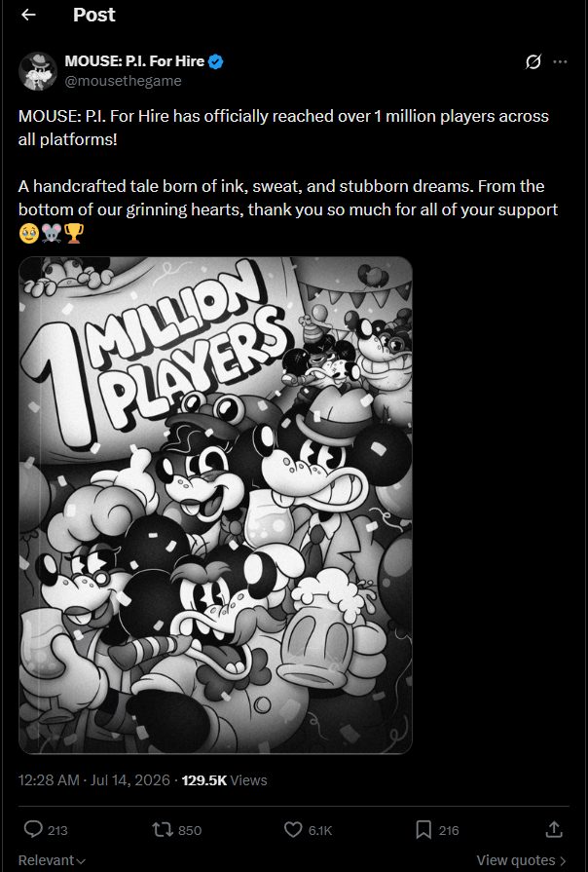This screenshot has height=872, width=588.
Task: Click the 850 reposts count
Action: [190, 830]
